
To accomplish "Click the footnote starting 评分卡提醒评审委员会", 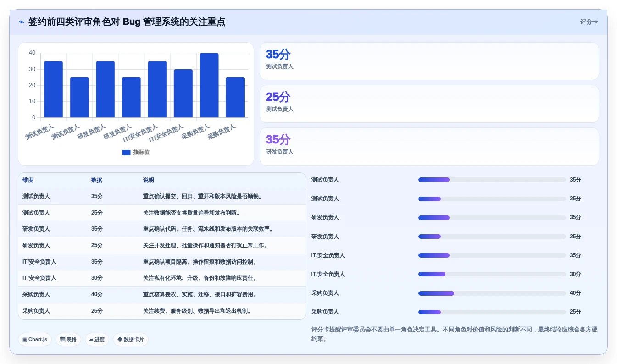I will click(x=454, y=334).
